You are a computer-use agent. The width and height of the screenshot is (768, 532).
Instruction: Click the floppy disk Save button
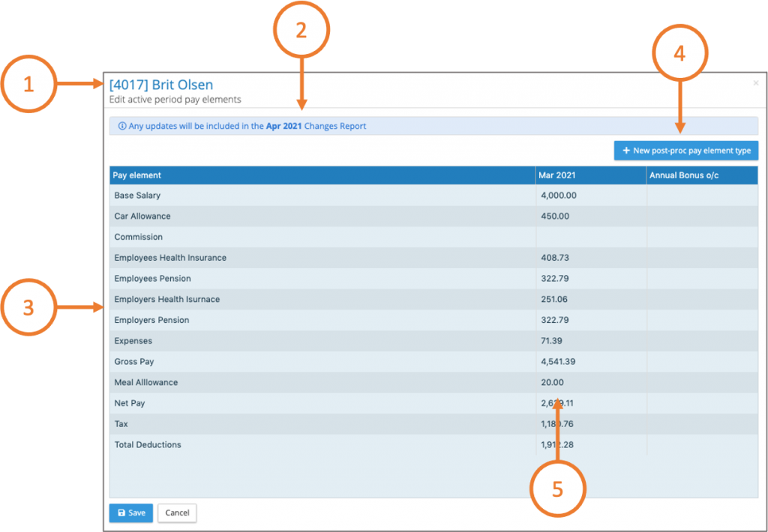tap(131, 513)
